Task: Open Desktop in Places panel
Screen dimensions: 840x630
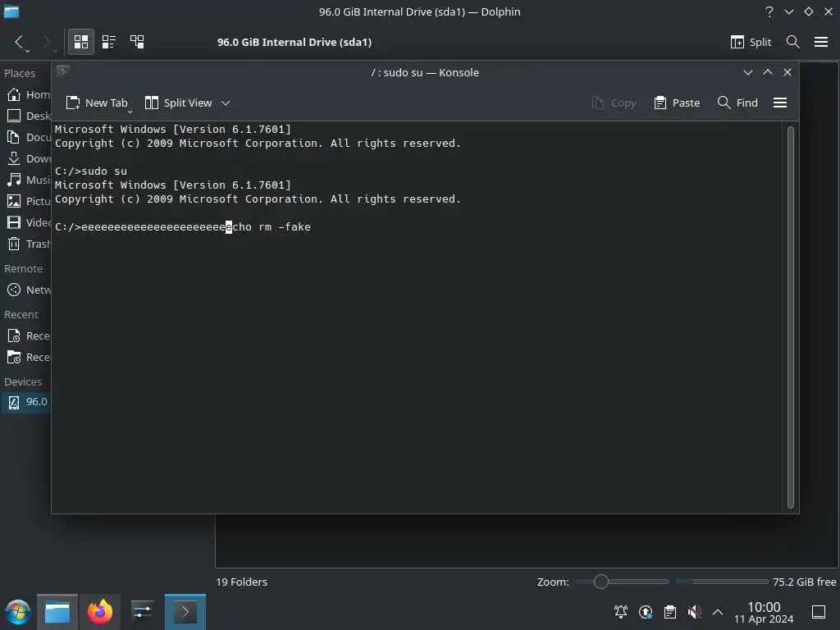Action: [29, 116]
